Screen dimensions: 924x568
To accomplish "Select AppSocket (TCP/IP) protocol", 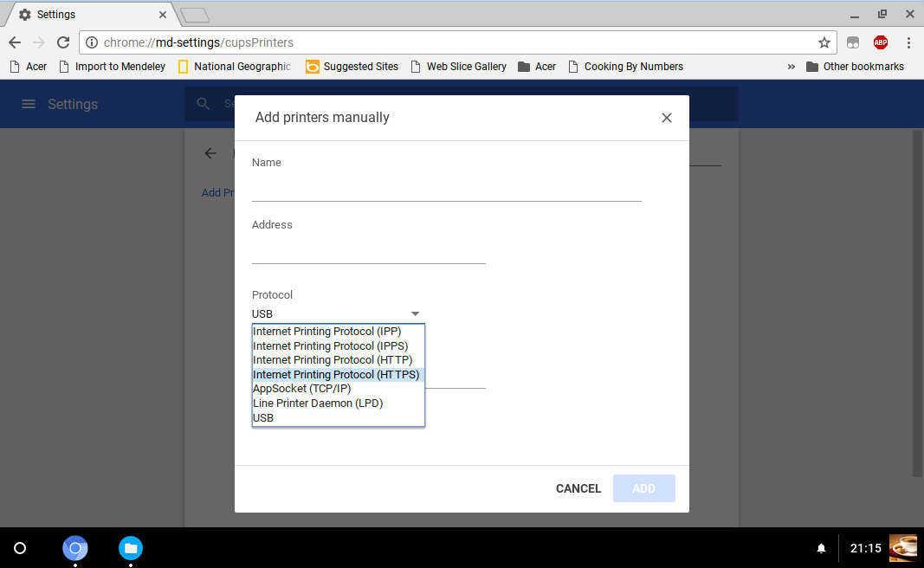I will tap(302, 389).
